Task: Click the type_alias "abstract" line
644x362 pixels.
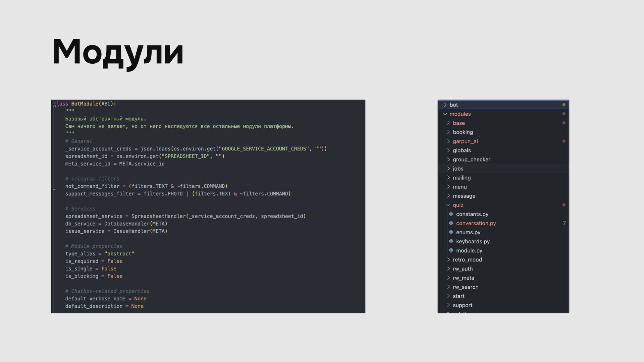Action: tap(100, 254)
